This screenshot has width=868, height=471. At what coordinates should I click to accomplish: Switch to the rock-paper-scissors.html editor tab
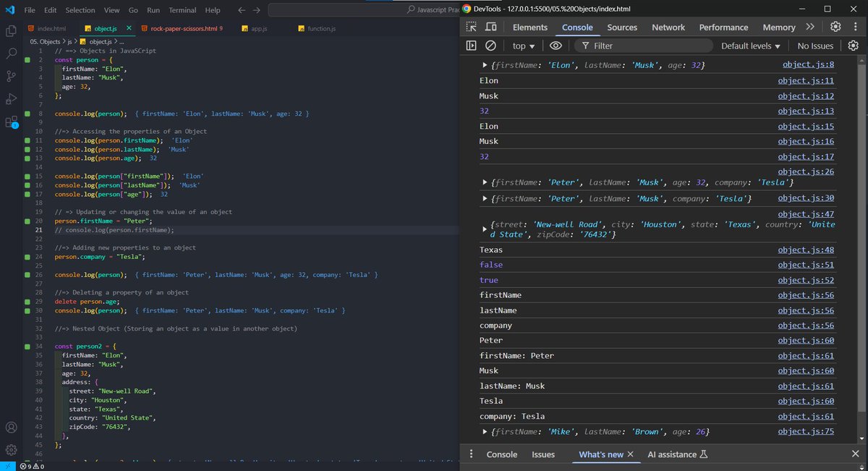[182, 28]
